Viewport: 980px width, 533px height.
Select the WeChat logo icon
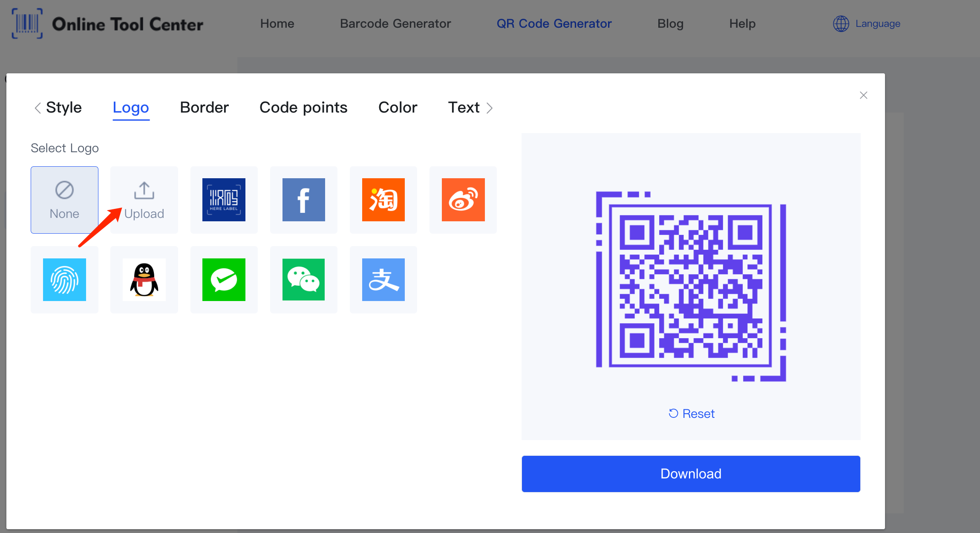tap(303, 280)
